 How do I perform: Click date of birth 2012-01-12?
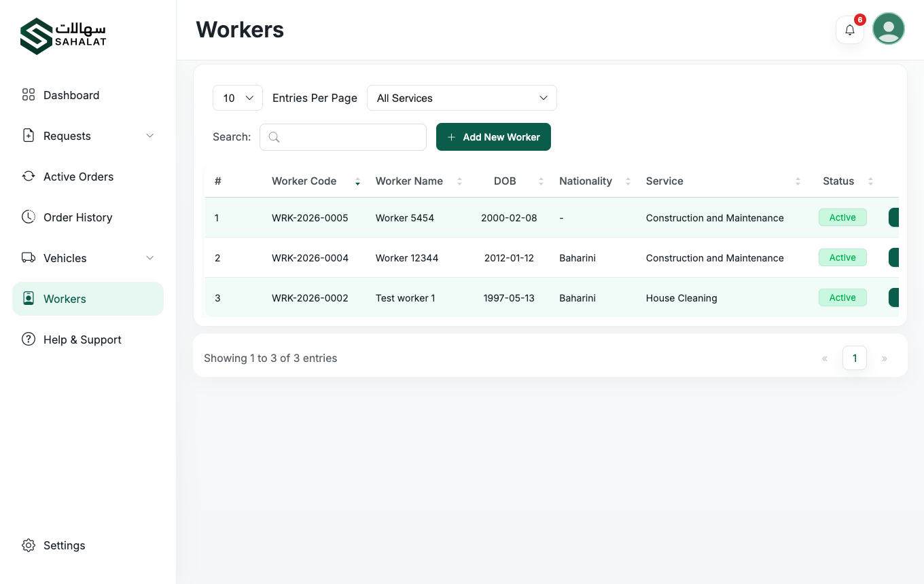509,258
